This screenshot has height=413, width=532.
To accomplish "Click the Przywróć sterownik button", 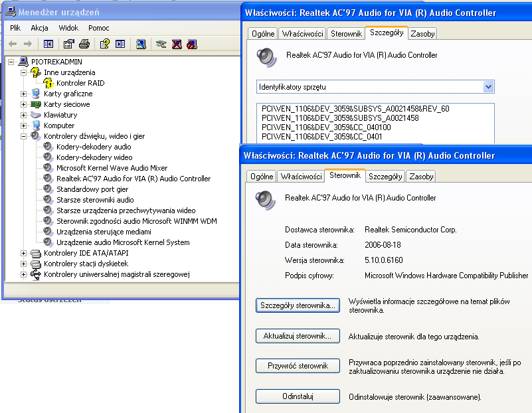I will [298, 366].
